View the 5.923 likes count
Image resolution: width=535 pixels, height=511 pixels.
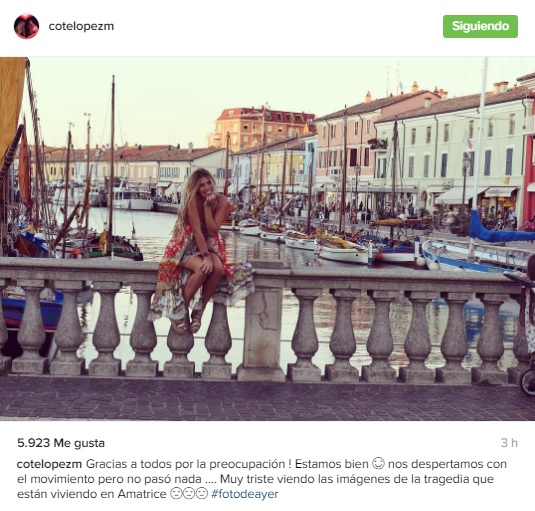[x=61, y=443]
